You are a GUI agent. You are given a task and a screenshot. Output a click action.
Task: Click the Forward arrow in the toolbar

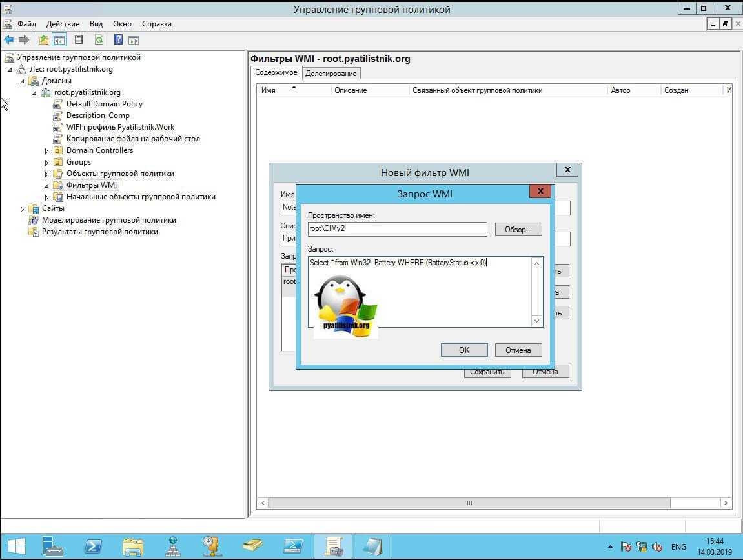(x=24, y=40)
